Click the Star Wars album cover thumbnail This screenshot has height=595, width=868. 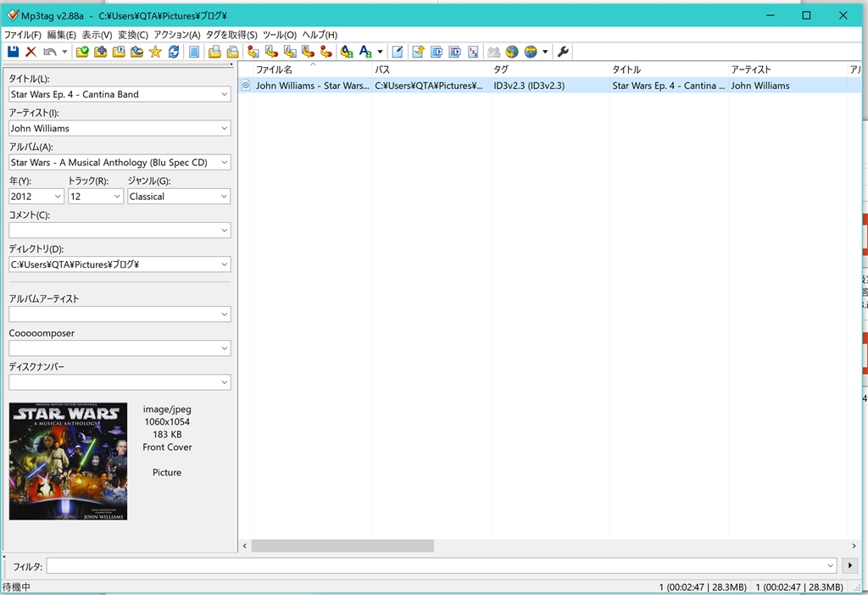pos(68,461)
